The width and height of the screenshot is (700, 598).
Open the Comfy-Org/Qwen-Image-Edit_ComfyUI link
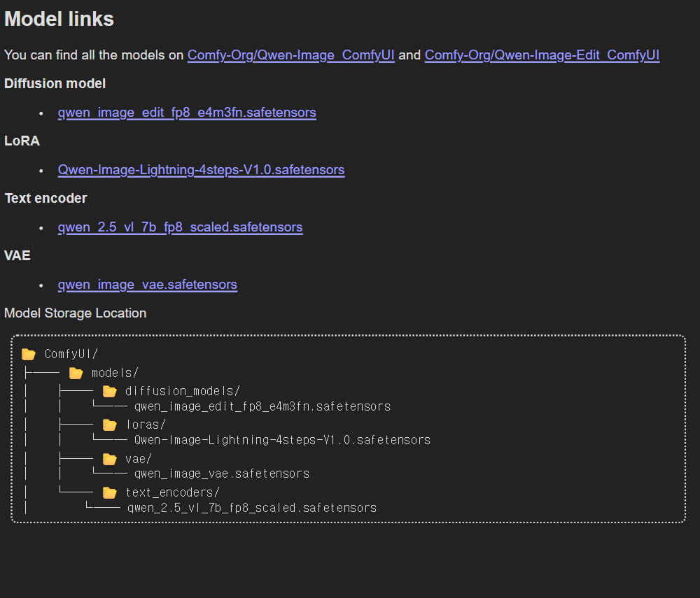coord(542,55)
